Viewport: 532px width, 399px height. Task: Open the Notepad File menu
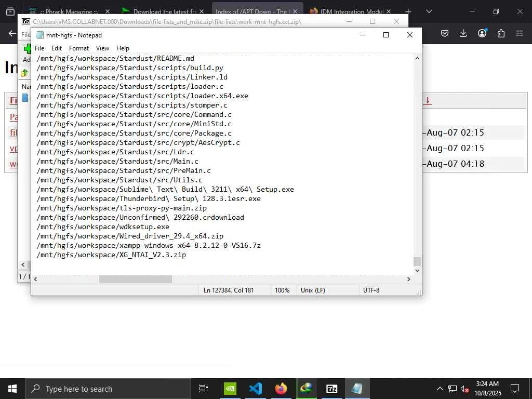(39, 48)
